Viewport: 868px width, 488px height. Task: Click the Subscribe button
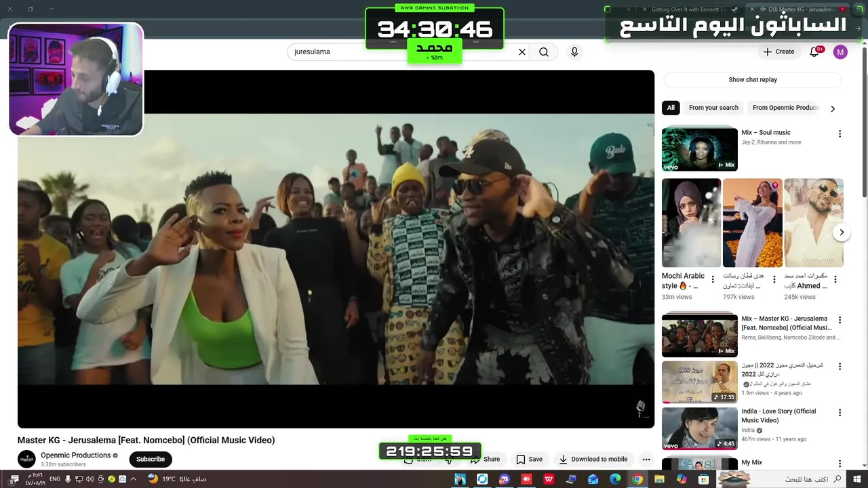click(151, 459)
